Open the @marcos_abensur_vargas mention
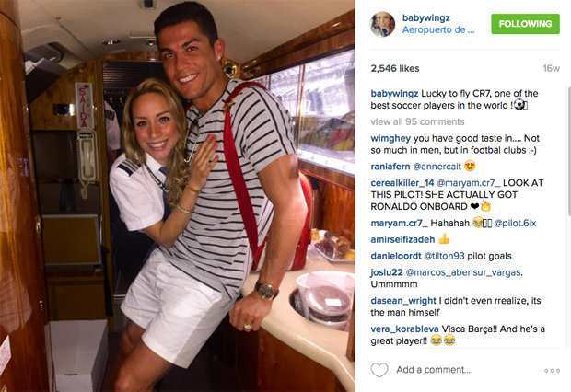The height and width of the screenshot is (392, 571). click(x=463, y=272)
